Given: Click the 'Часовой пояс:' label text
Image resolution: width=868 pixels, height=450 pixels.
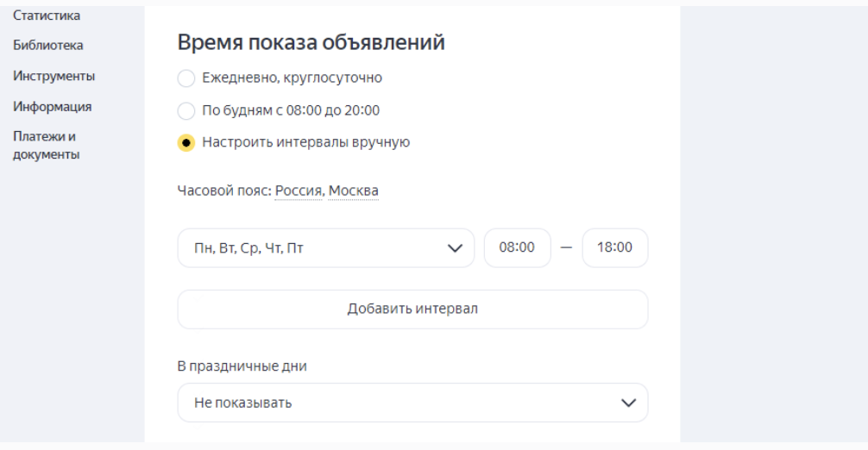Looking at the screenshot, I should click(x=224, y=191).
